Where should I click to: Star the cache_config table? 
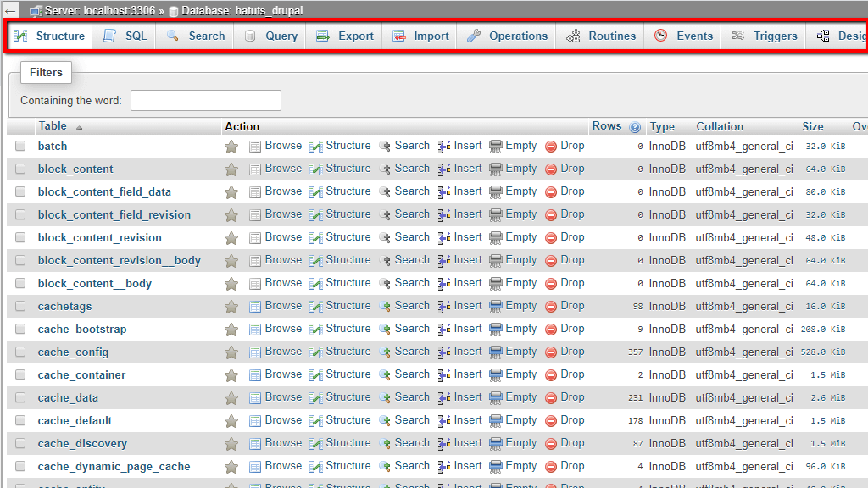[x=231, y=351]
